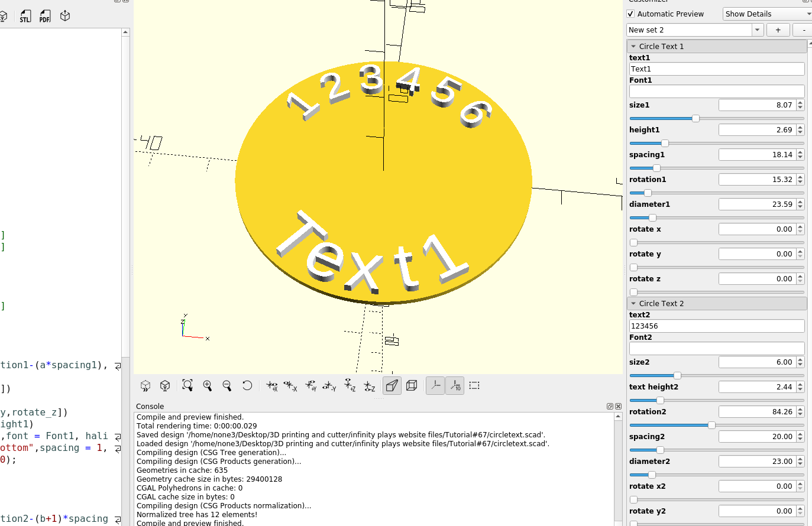
Task: Edit the text2 field containing 123456
Action: pos(716,326)
